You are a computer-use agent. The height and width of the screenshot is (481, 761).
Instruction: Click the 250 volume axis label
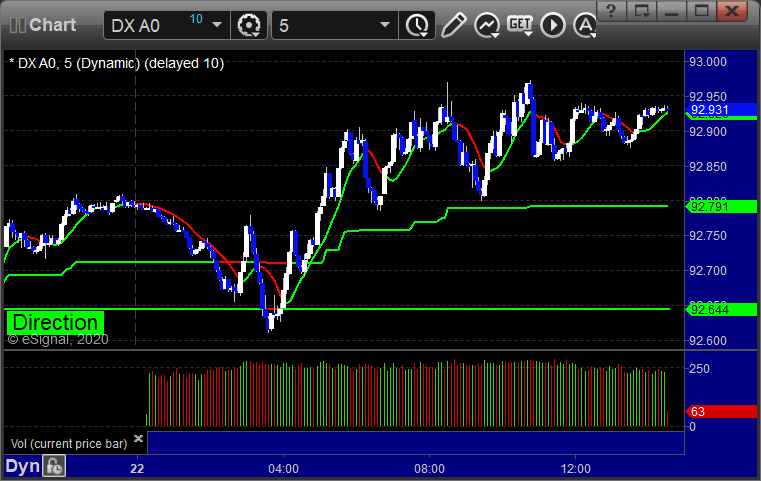pos(699,369)
